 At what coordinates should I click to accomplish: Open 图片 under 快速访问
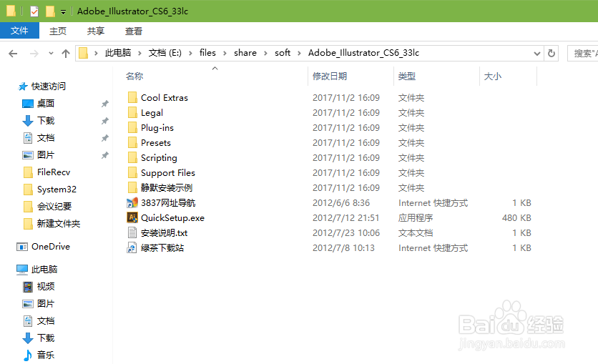(x=46, y=154)
